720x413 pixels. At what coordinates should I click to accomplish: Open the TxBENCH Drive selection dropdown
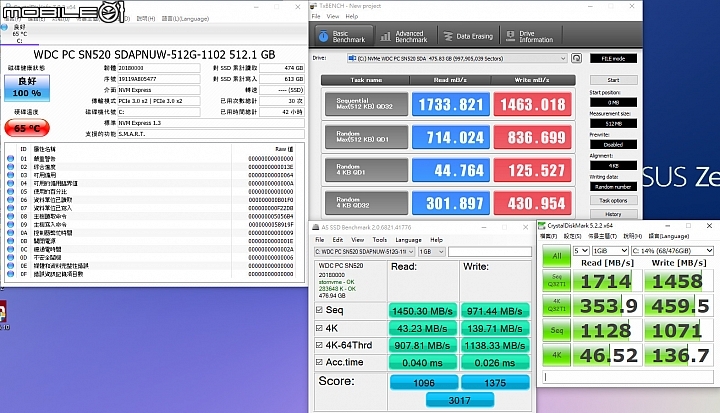pos(457,58)
